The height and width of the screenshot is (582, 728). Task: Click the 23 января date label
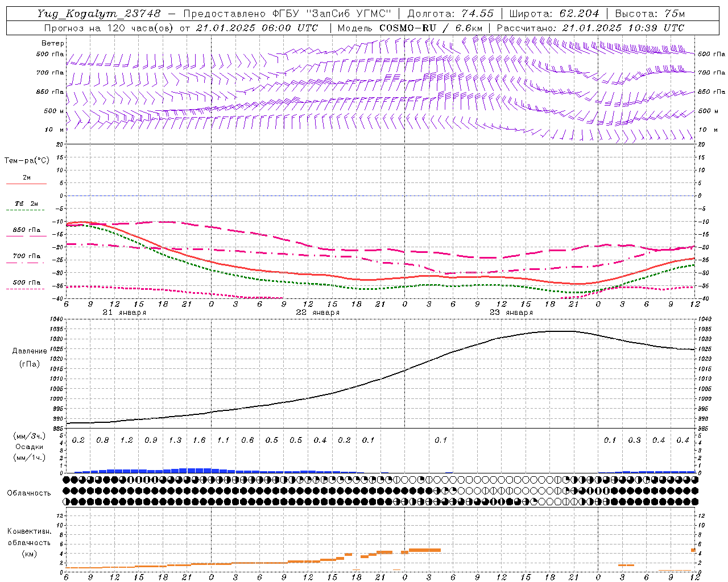(511, 313)
